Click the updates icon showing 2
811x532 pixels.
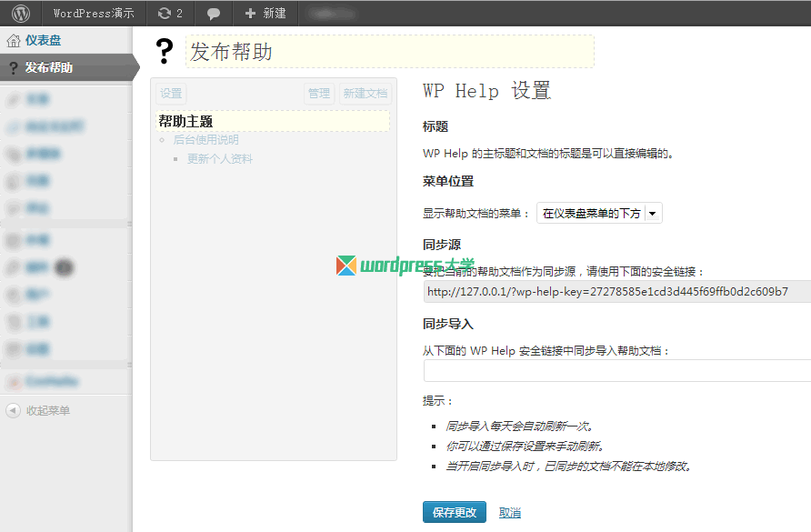coord(170,14)
